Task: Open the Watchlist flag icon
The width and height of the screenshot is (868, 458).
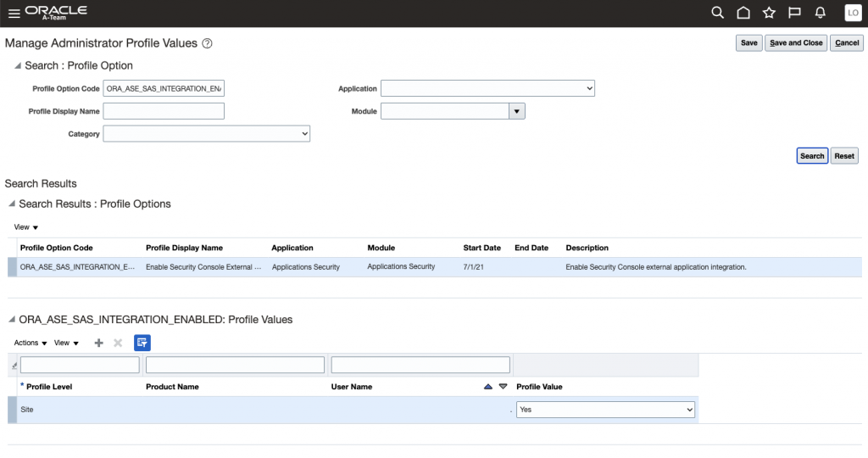Action: (x=794, y=13)
